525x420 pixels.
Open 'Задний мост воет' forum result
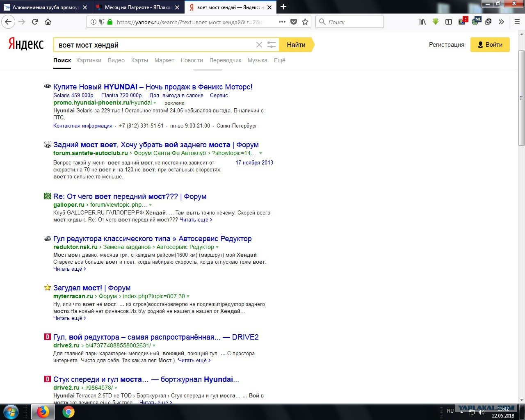(x=156, y=145)
